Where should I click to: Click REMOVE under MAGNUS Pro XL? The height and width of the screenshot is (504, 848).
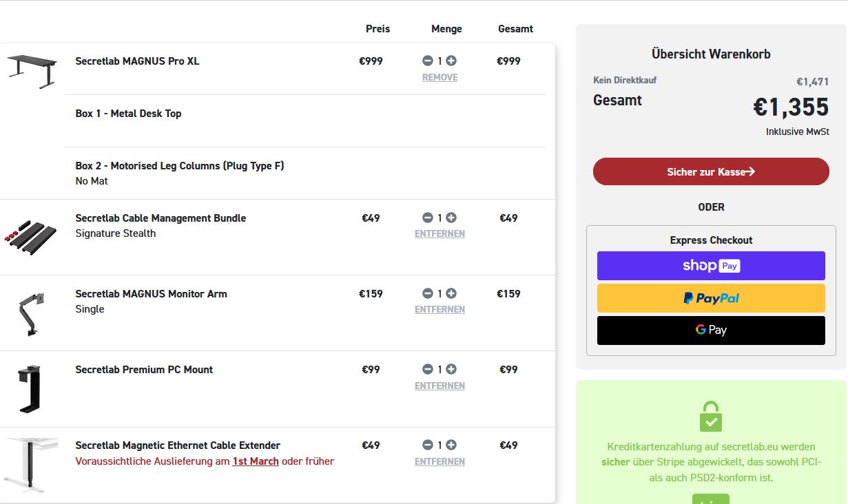[439, 78]
